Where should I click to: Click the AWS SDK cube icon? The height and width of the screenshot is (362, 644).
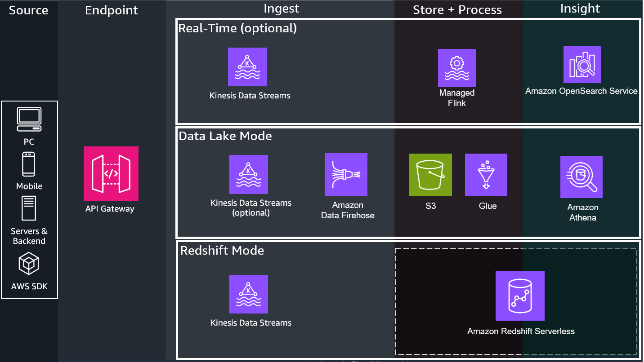click(x=29, y=264)
